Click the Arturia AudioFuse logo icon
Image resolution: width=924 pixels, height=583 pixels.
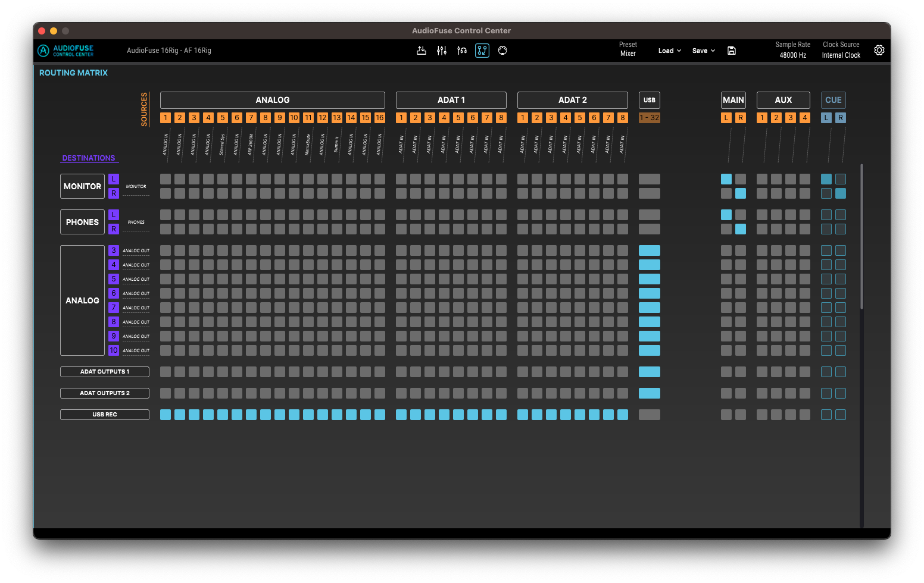click(43, 51)
